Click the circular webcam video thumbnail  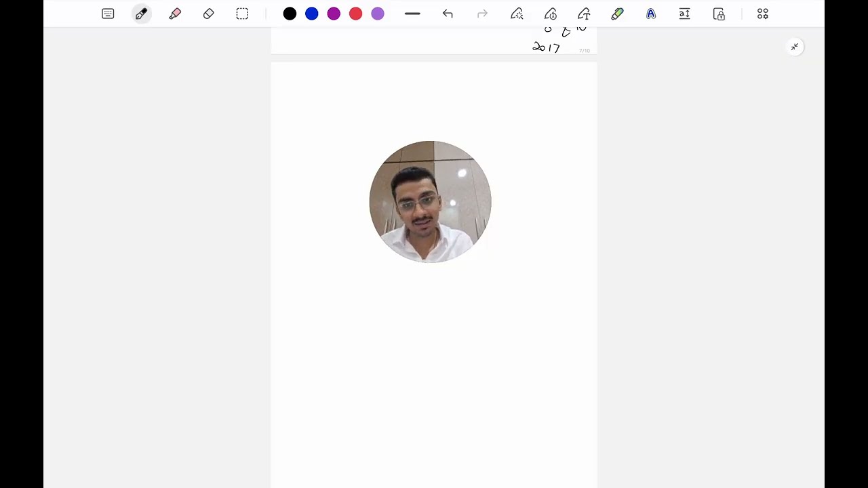(x=430, y=202)
